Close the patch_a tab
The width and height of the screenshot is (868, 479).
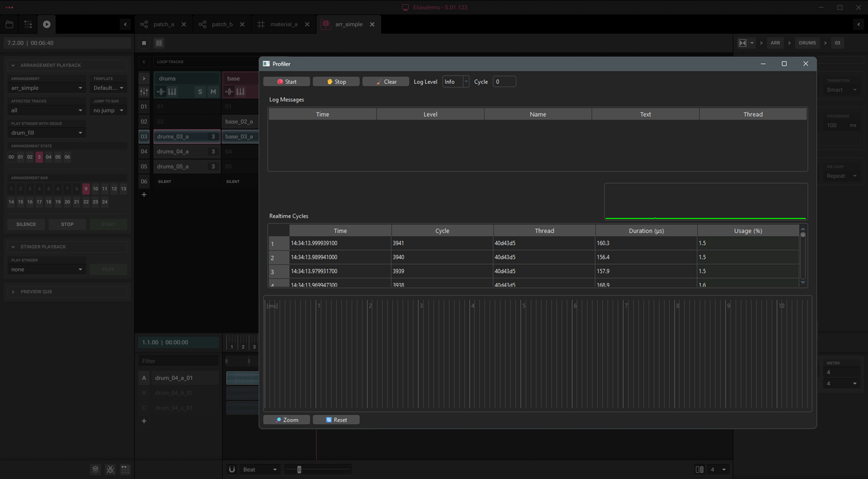pyautogui.click(x=184, y=24)
